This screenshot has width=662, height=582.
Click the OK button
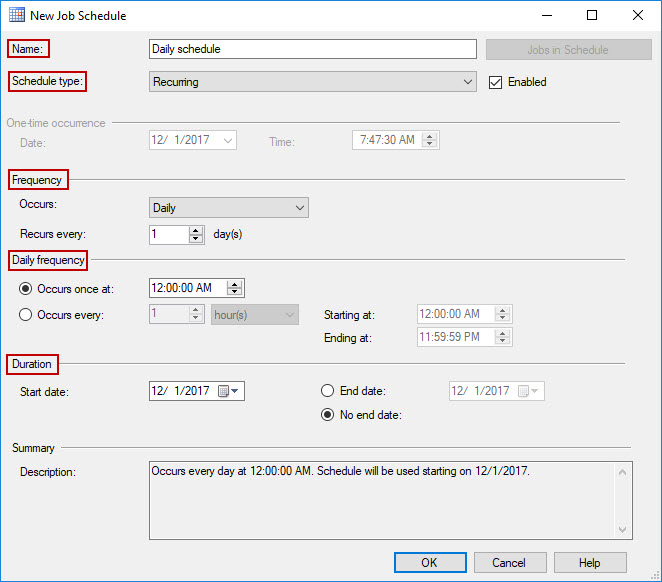point(430,563)
